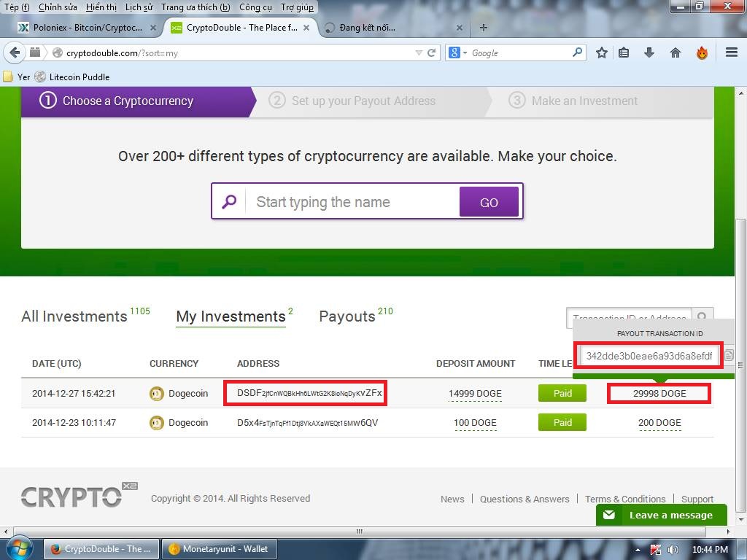The width and height of the screenshot is (747, 560).
Task: Copy payout transaction ID with clipboard icon
Action: 729,355
